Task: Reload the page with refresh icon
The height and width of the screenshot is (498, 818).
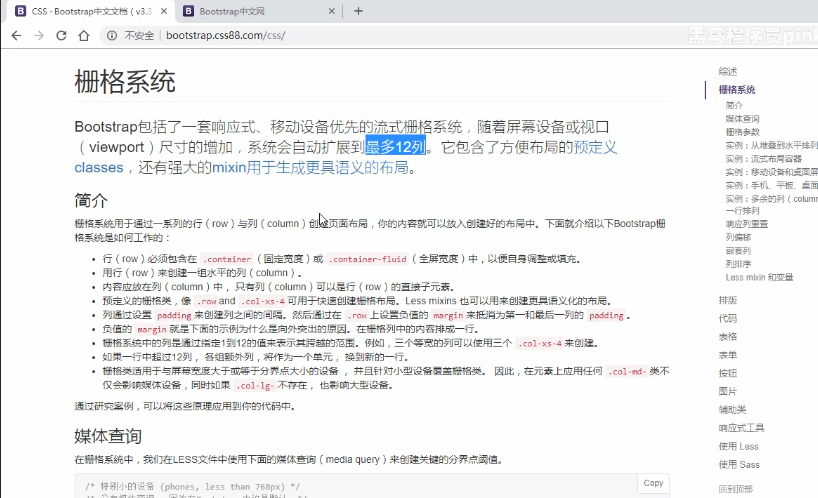Action: point(61,35)
